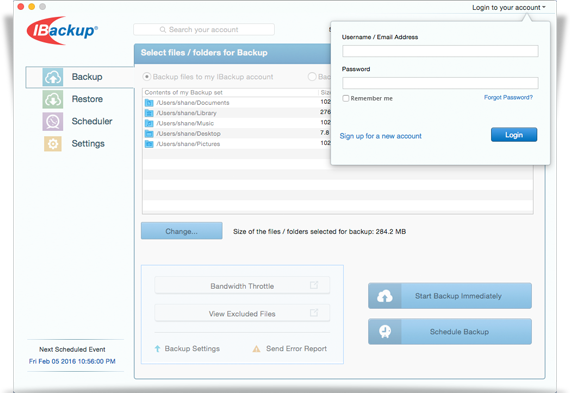Start Backup Immediately
The width and height of the screenshot is (570, 393).
click(450, 296)
